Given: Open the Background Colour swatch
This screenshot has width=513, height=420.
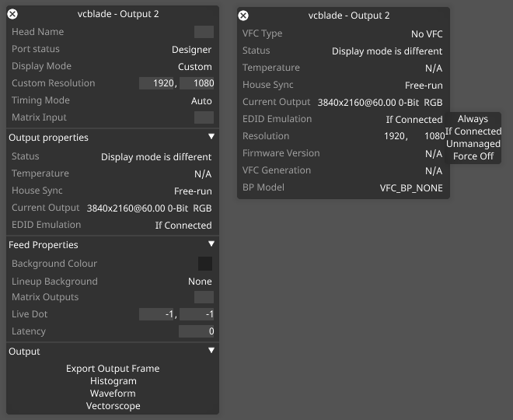Looking at the screenshot, I should click(x=205, y=264).
